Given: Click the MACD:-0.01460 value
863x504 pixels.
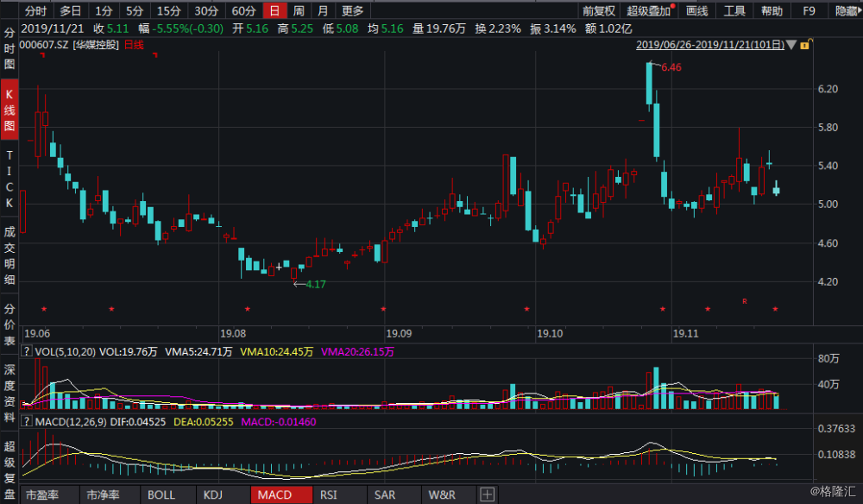Looking at the screenshot, I should tap(279, 422).
